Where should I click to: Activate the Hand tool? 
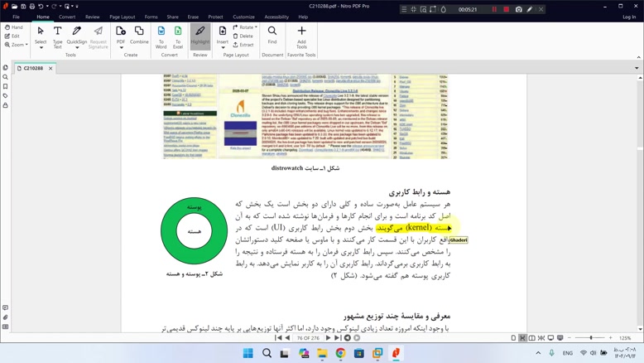(x=14, y=27)
